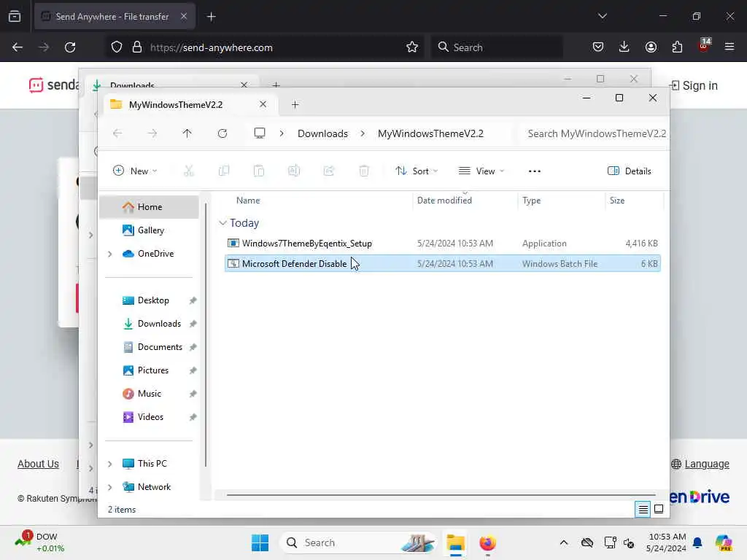747x560 pixels.
Task: Click the Delete trash icon in toolbar
Action: (x=364, y=171)
